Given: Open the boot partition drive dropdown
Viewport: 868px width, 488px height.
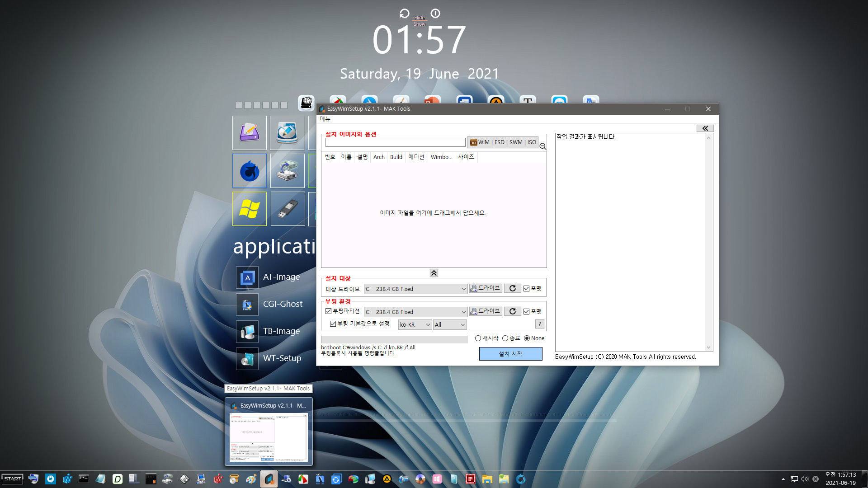Looking at the screenshot, I should click(x=415, y=312).
